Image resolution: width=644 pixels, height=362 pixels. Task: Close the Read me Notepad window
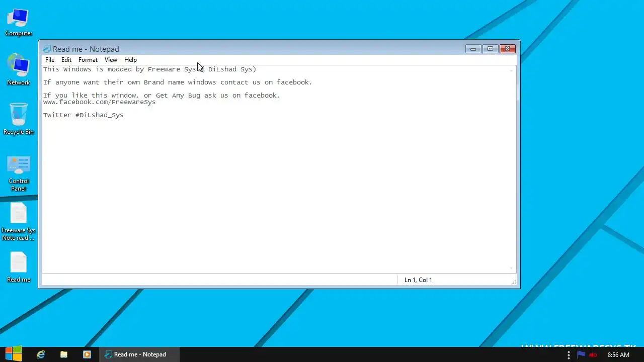[507, 49]
